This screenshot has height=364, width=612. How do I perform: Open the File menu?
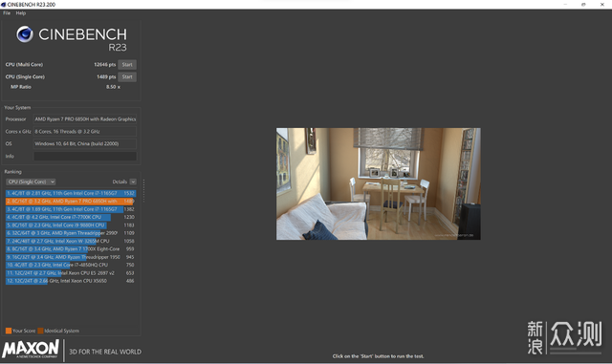(7, 12)
